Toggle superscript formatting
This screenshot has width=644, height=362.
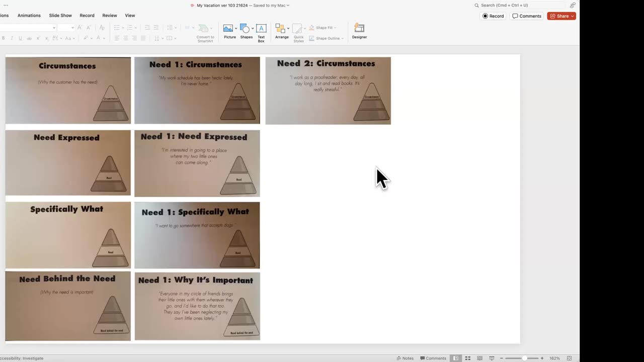point(38,38)
